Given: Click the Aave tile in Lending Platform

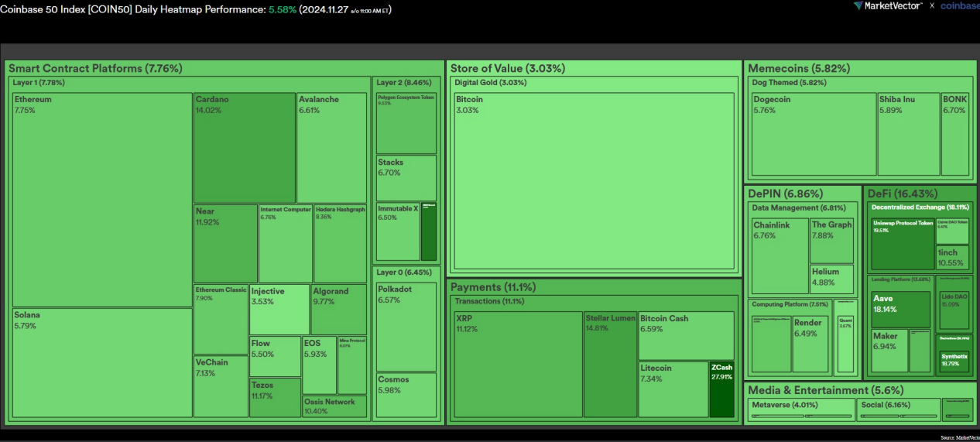Looking at the screenshot, I should coord(900,309).
